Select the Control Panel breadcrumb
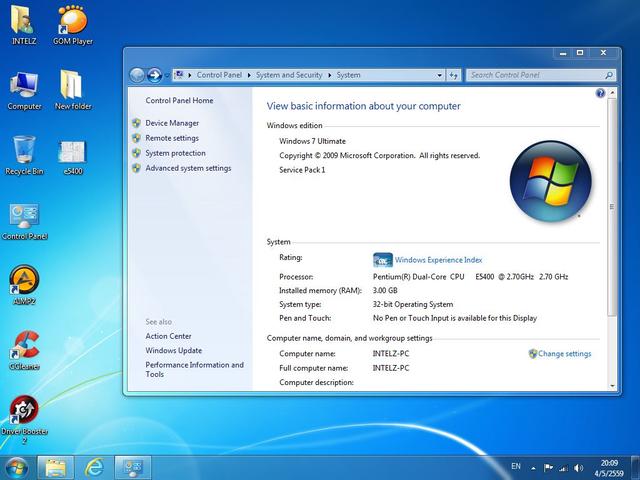 pyautogui.click(x=219, y=75)
